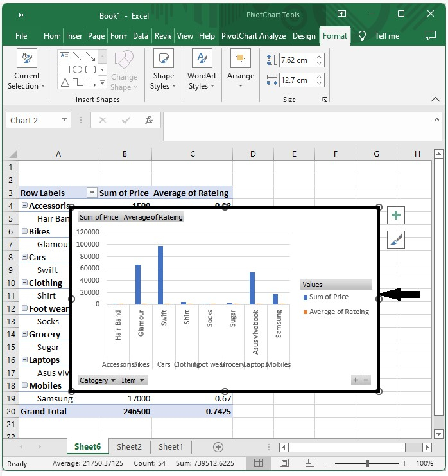Open the Arrange menu
The image size is (448, 476).
click(x=241, y=68)
